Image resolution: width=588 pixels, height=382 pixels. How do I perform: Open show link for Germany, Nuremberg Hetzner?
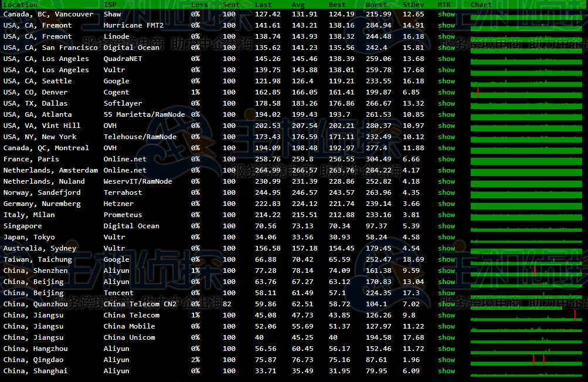coord(446,204)
